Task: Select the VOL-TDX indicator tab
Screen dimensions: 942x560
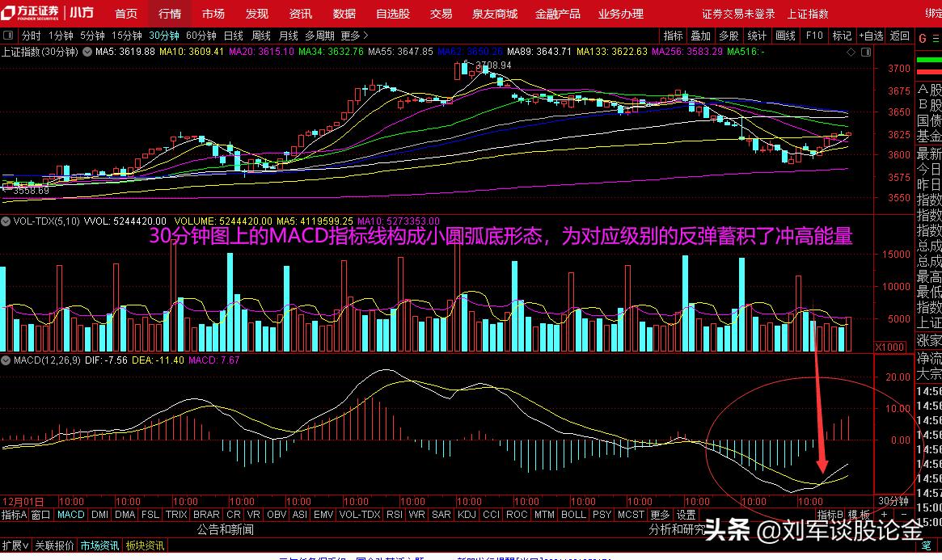Action: click(x=359, y=515)
